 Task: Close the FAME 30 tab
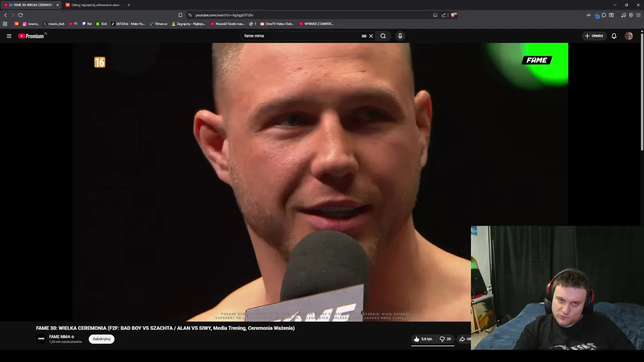[x=57, y=5]
